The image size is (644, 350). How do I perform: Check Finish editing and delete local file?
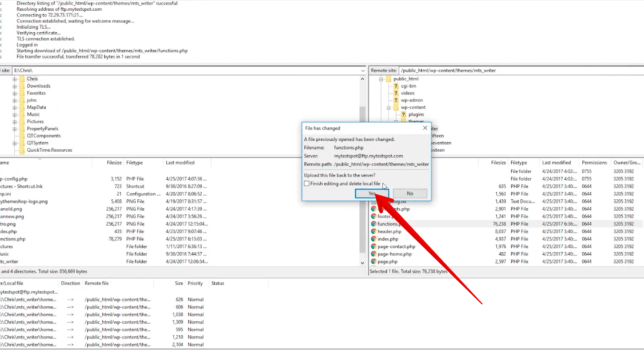click(x=307, y=184)
